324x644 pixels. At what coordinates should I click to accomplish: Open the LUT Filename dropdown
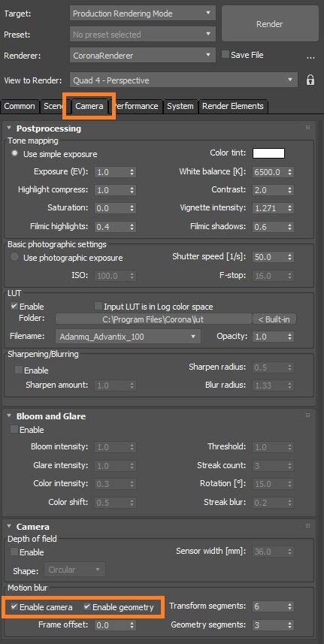click(128, 337)
